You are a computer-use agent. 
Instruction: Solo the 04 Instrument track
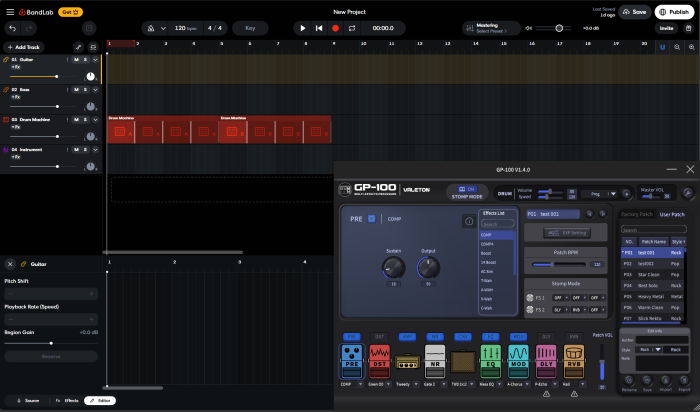(x=85, y=150)
